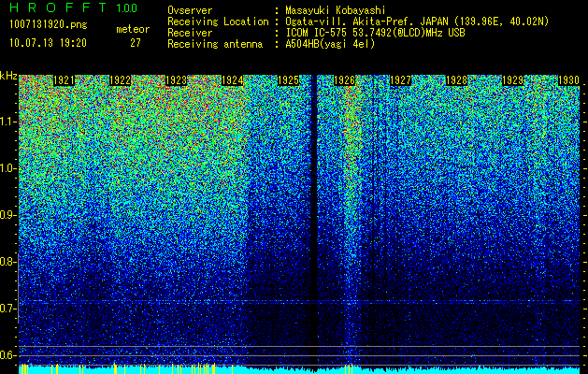
Task: Select ICOM IC-575 receiver frequency text
Action: tap(375, 33)
